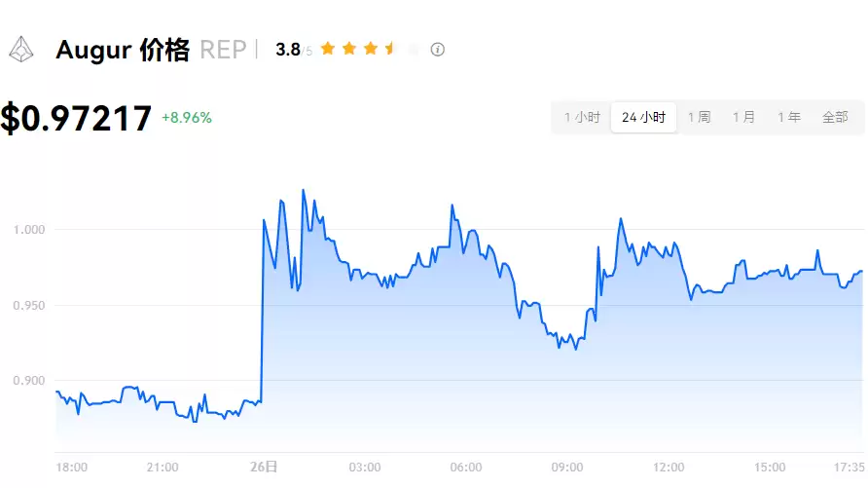Switch chart to 1周 range
This screenshot has height=488, width=868.
(x=699, y=117)
